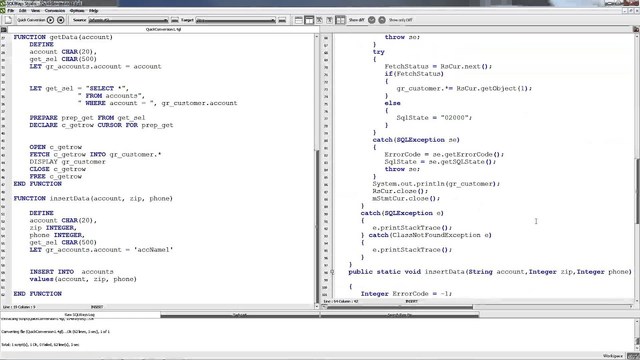
Task: Switch to the Raw SQLWays Log tab
Action: pos(80,315)
